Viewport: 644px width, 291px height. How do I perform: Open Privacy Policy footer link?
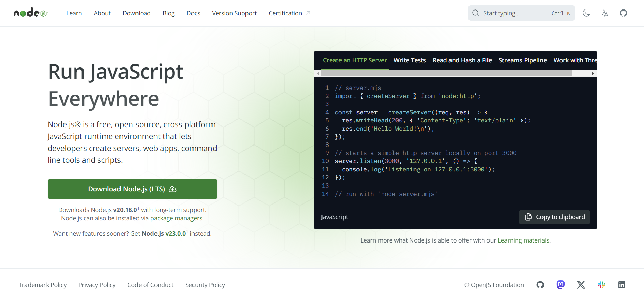coord(97,285)
